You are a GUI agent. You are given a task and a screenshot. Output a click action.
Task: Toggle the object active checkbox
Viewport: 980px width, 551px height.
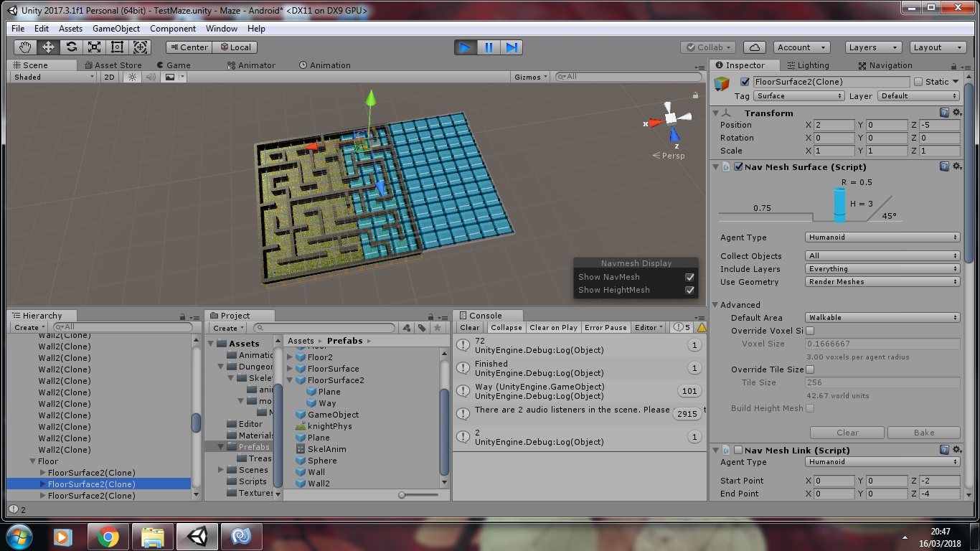tap(745, 82)
